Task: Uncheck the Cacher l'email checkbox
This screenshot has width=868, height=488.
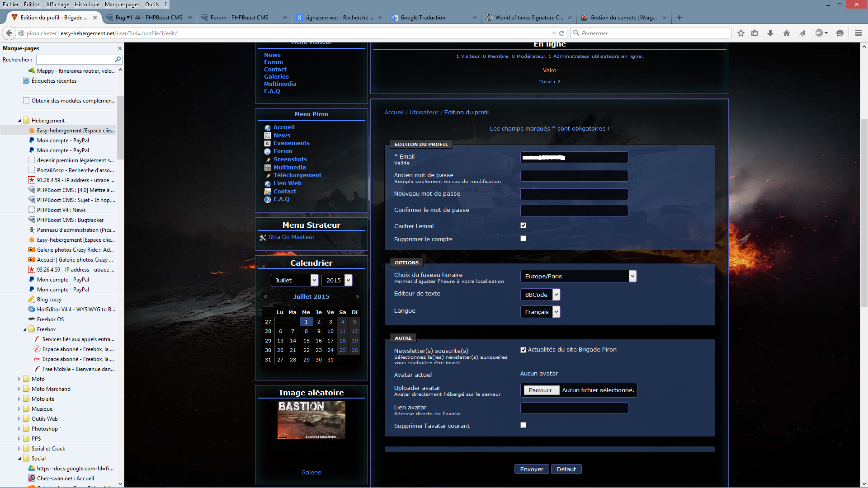Action: pyautogui.click(x=523, y=225)
